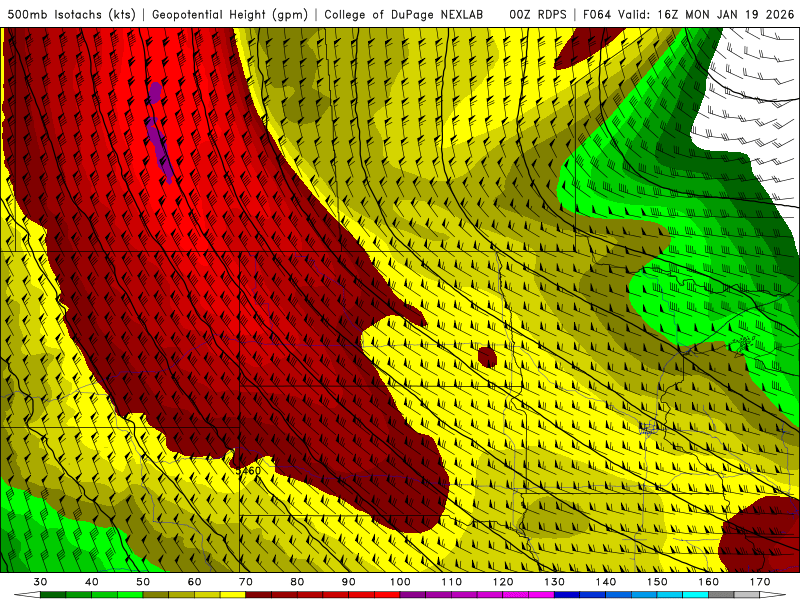Click the "100" value on the color scale
The image size is (800, 600).
click(x=400, y=582)
